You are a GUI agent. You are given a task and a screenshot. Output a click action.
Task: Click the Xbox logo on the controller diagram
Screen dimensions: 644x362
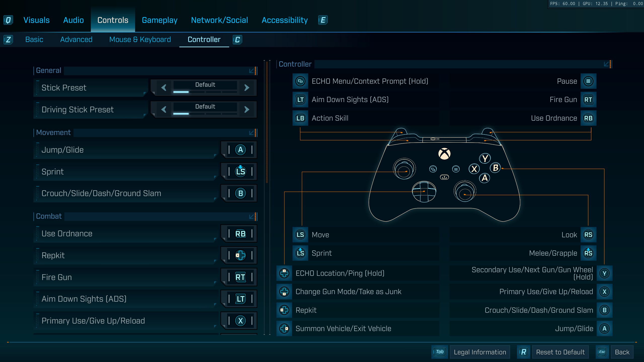[x=444, y=154]
